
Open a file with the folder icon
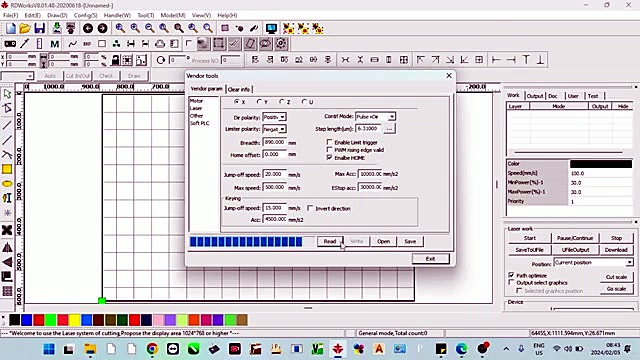point(25,28)
